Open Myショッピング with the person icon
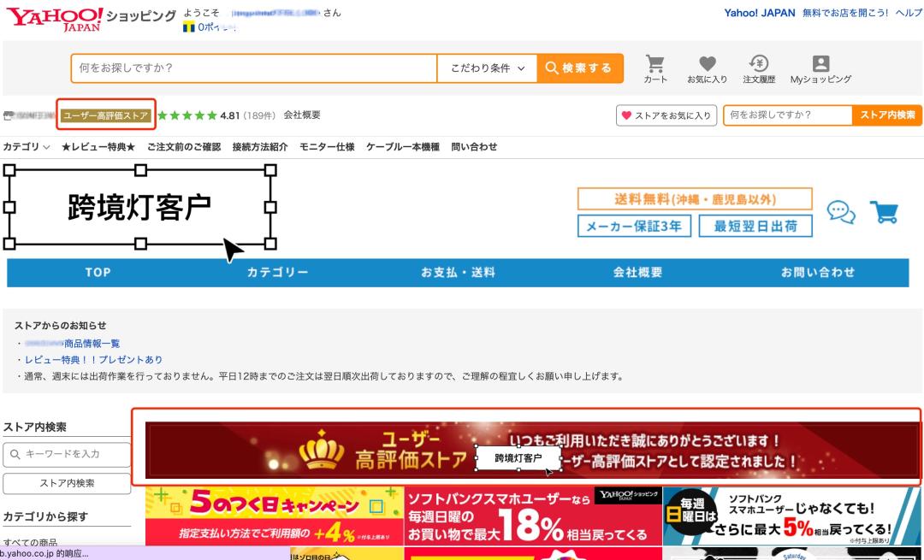924x560 pixels. [x=820, y=68]
